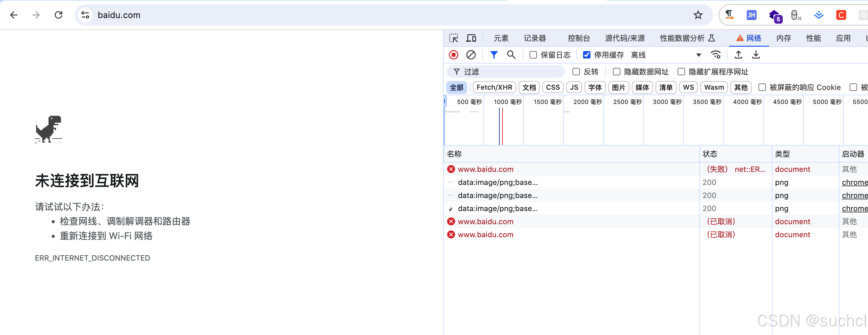Open network search magnifier

[x=511, y=55]
